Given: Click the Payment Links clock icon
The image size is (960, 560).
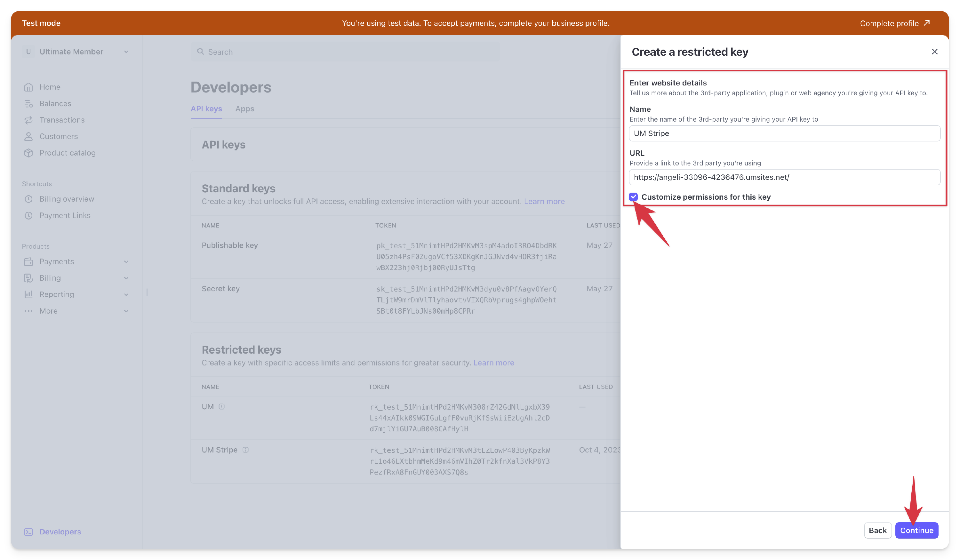Looking at the screenshot, I should click(28, 215).
